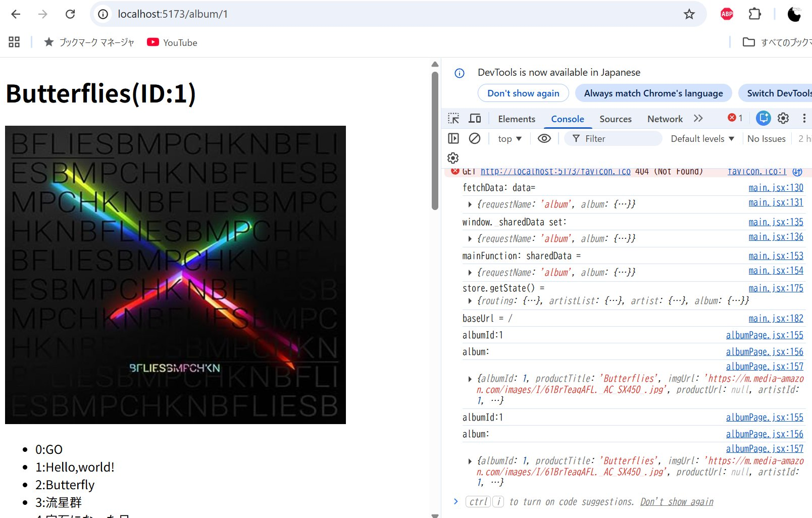Clear the console with the ban icon
The height and width of the screenshot is (518, 812).
(475, 138)
